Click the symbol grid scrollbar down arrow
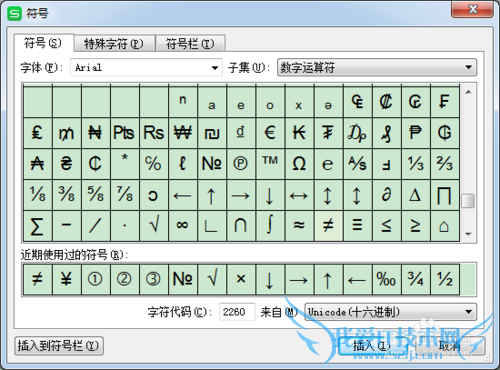This screenshot has width=500, height=370. tap(468, 234)
